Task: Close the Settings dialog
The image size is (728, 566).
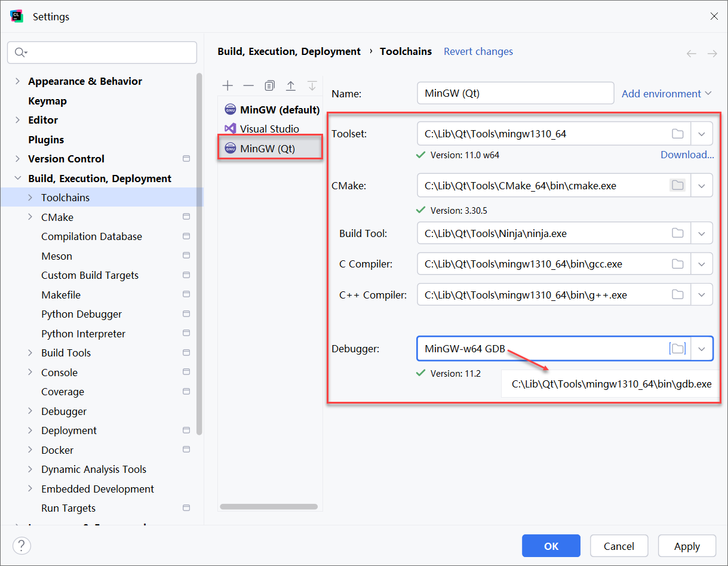Action: tap(714, 16)
